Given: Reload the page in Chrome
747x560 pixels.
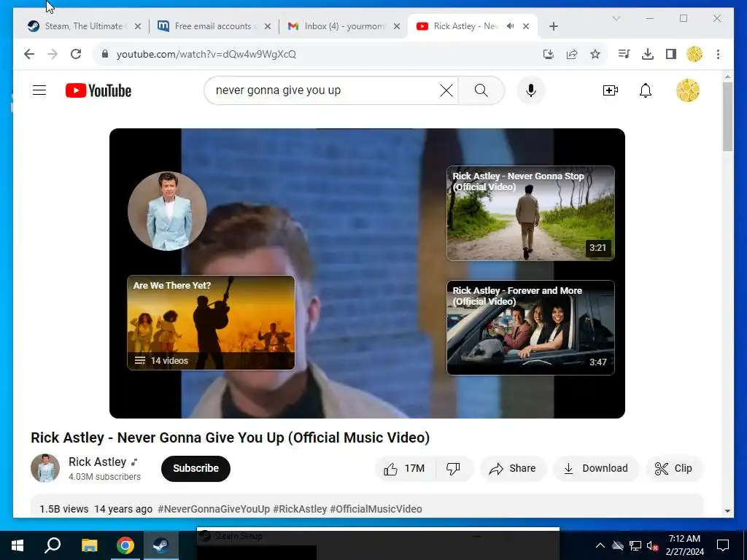Looking at the screenshot, I should (x=76, y=54).
